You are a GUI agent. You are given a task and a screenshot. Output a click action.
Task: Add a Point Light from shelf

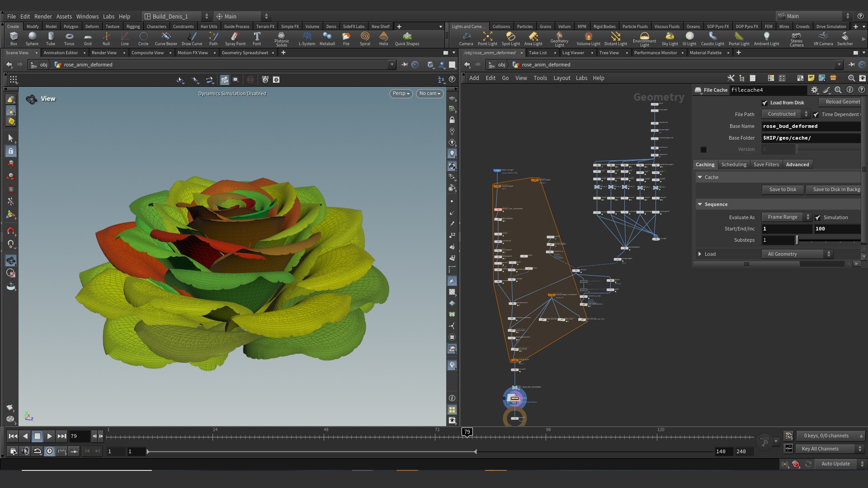point(487,38)
